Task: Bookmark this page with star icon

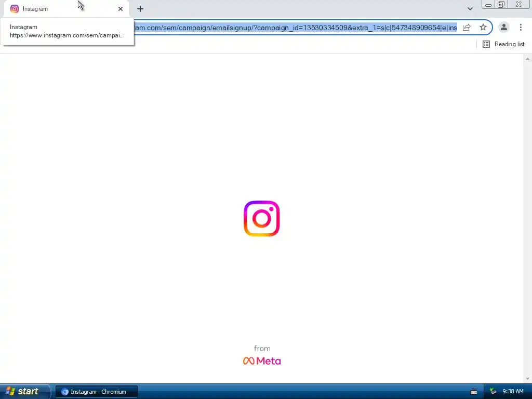Action: tap(483, 28)
